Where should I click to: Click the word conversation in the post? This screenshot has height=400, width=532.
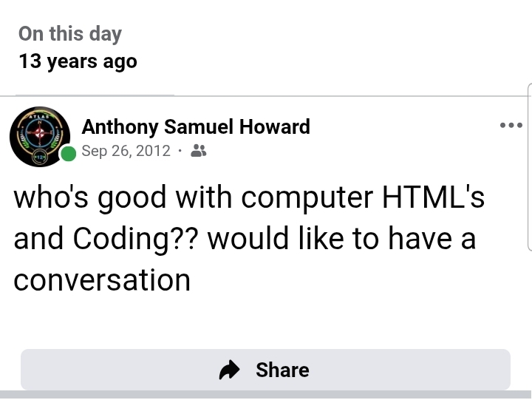102,280
